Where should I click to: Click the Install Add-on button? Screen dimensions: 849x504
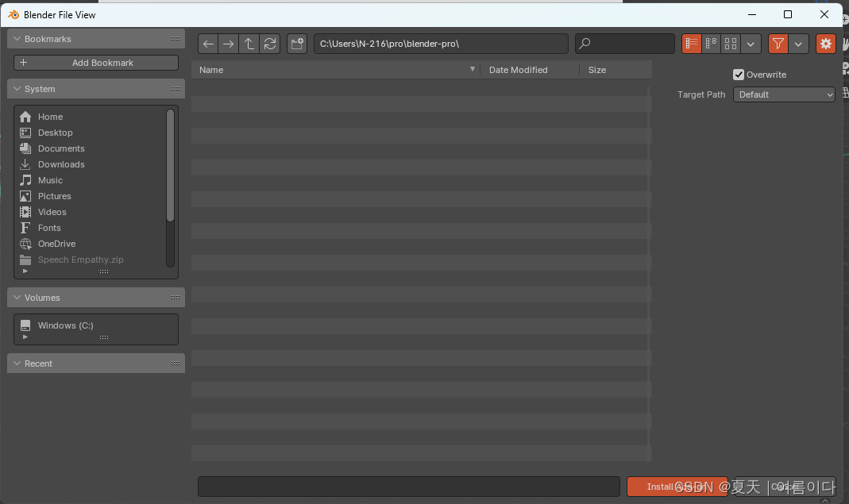[677, 487]
